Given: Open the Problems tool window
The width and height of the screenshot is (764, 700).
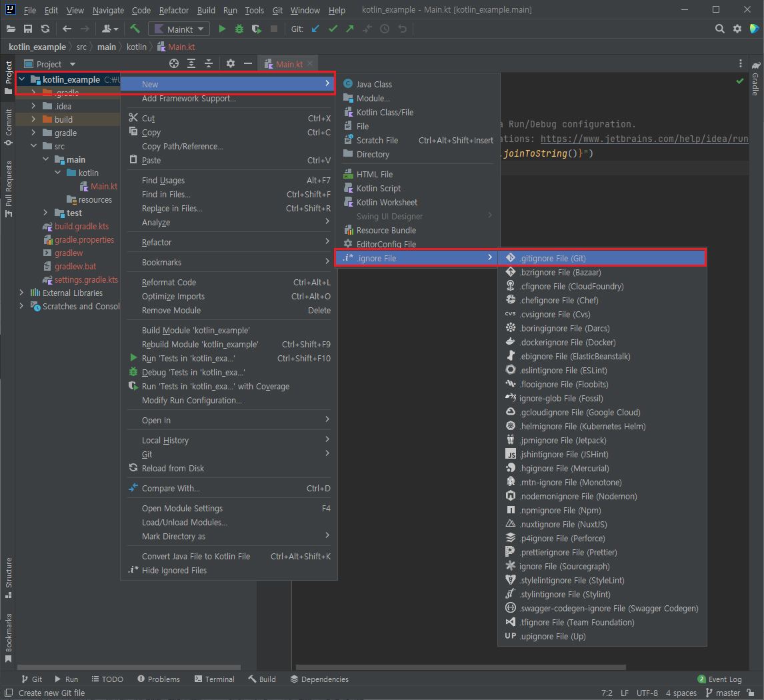Looking at the screenshot, I should pyautogui.click(x=159, y=679).
